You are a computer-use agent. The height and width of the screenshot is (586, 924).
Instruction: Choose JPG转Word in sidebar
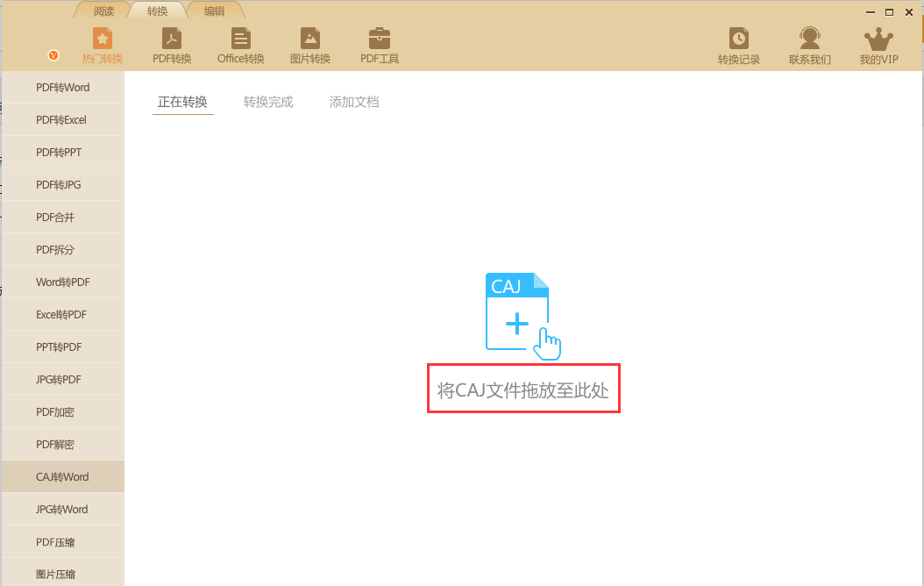click(63, 509)
